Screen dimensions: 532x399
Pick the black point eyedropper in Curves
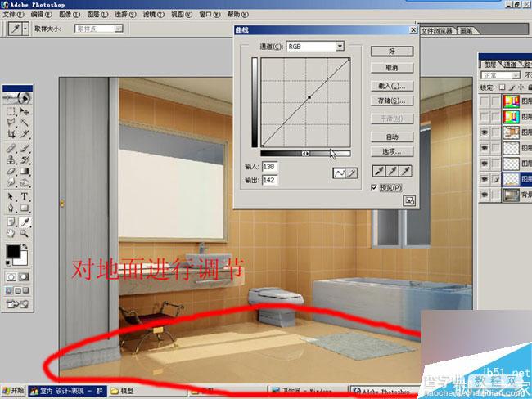[379, 171]
